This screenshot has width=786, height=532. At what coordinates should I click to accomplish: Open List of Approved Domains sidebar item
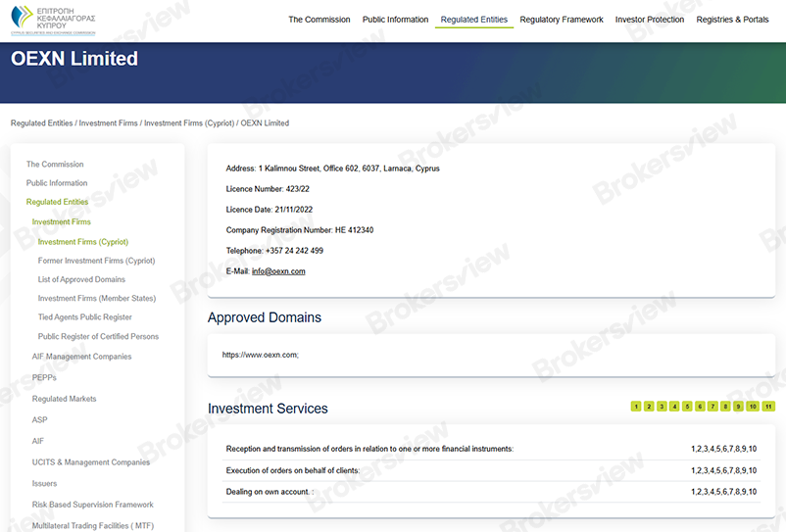(x=81, y=279)
